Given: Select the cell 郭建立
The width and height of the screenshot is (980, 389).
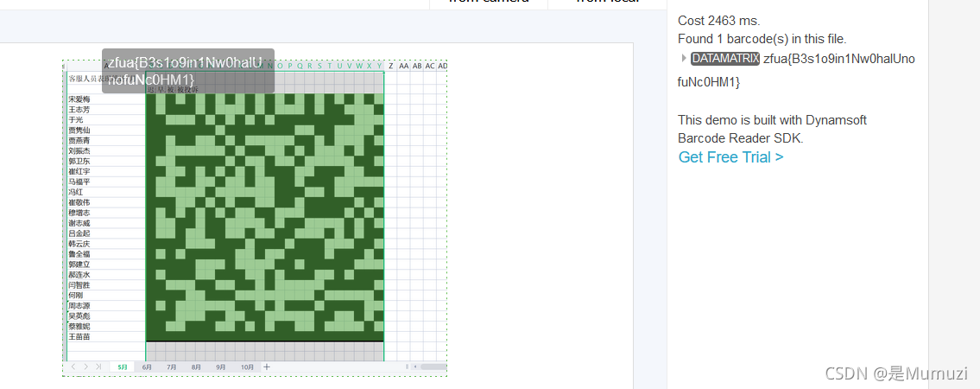Looking at the screenshot, I should (x=106, y=265).
